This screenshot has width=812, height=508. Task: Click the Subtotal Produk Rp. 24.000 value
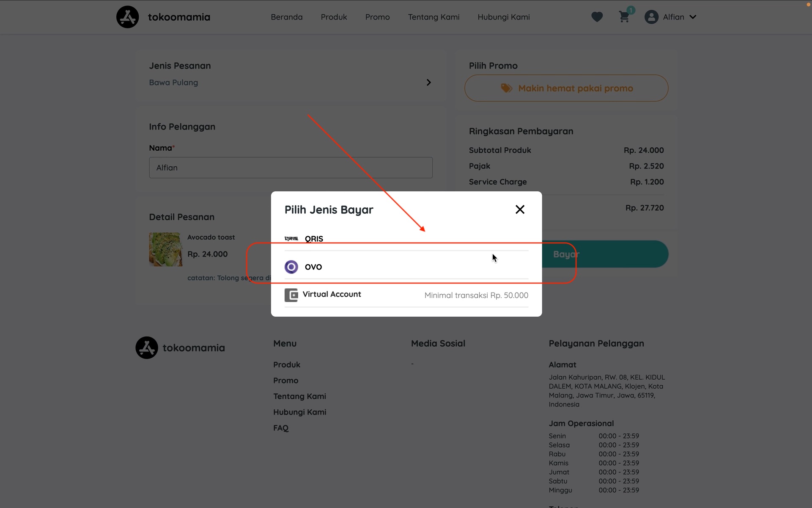coord(644,150)
